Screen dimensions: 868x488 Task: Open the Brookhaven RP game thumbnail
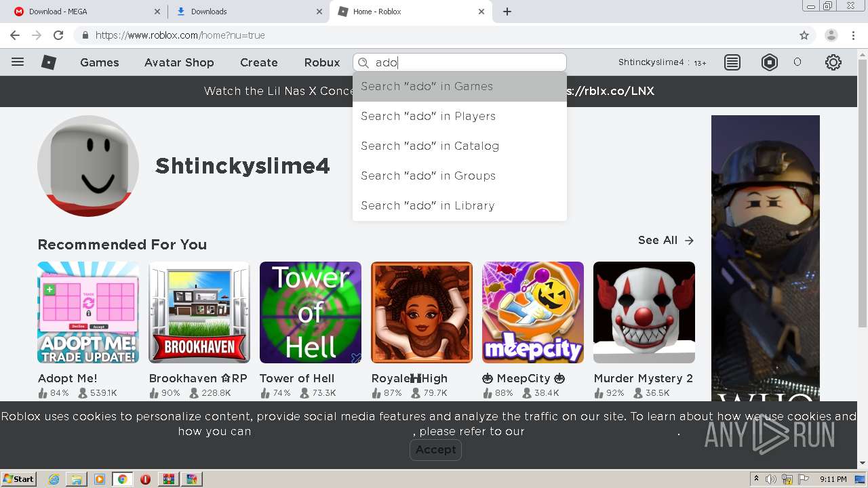199,312
